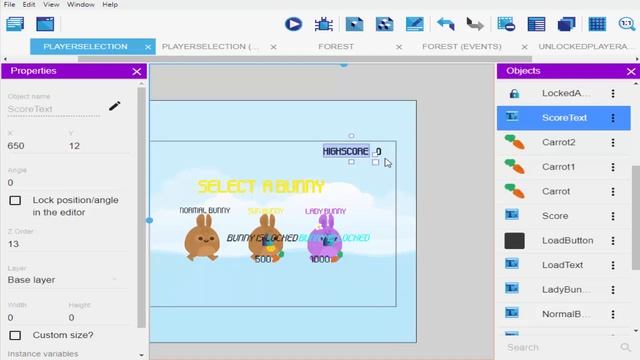Open options menu for LoadButton
The image size is (640, 360).
[x=613, y=240]
